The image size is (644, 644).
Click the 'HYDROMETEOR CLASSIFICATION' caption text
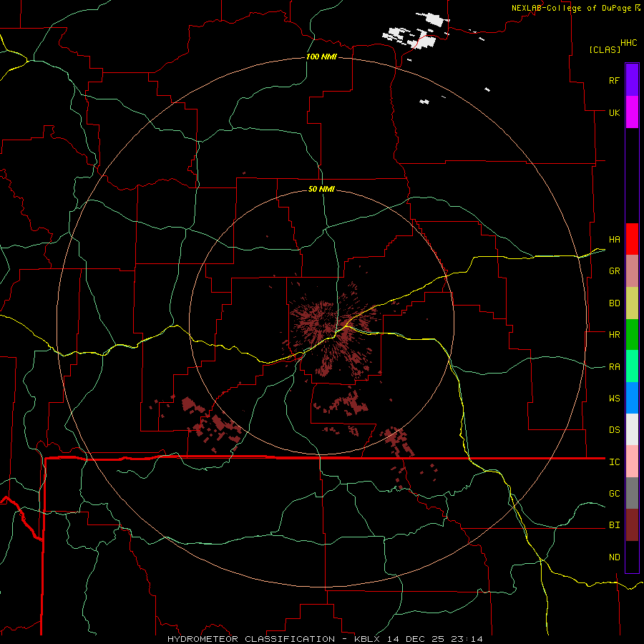[x=251, y=639]
